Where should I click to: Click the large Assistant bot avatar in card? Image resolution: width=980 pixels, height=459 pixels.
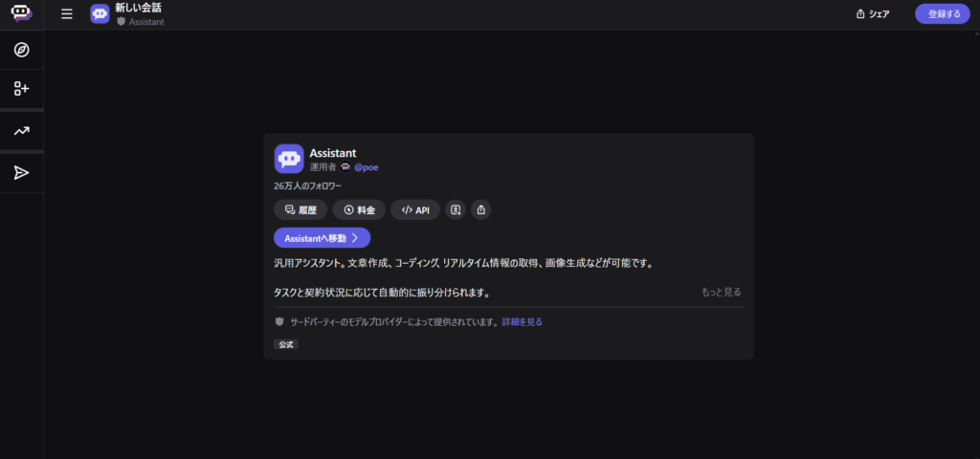pos(289,159)
